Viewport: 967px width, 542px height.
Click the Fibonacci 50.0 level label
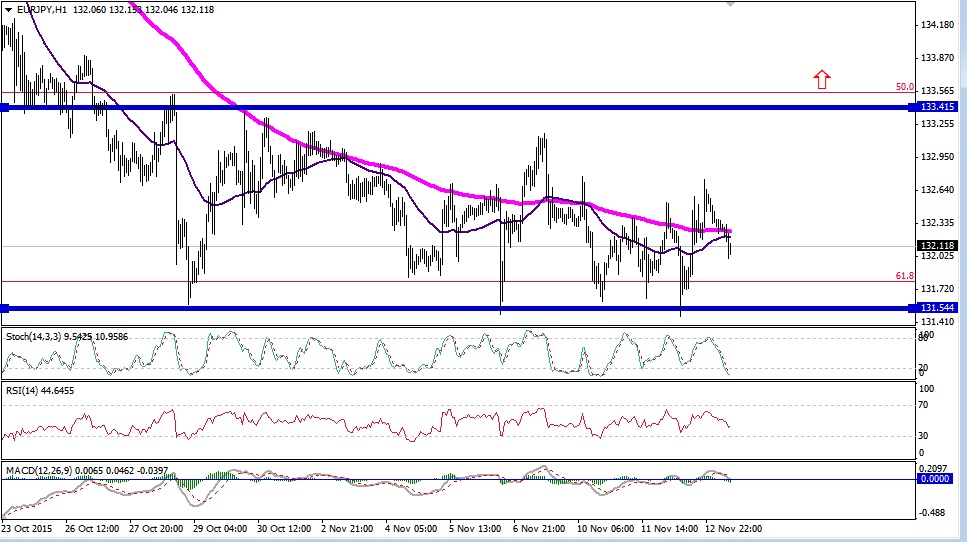[x=905, y=87]
